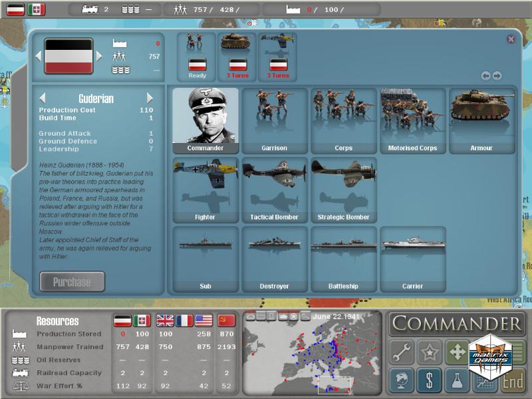Show next commander after Guderian
532x399 pixels.
[150, 98]
